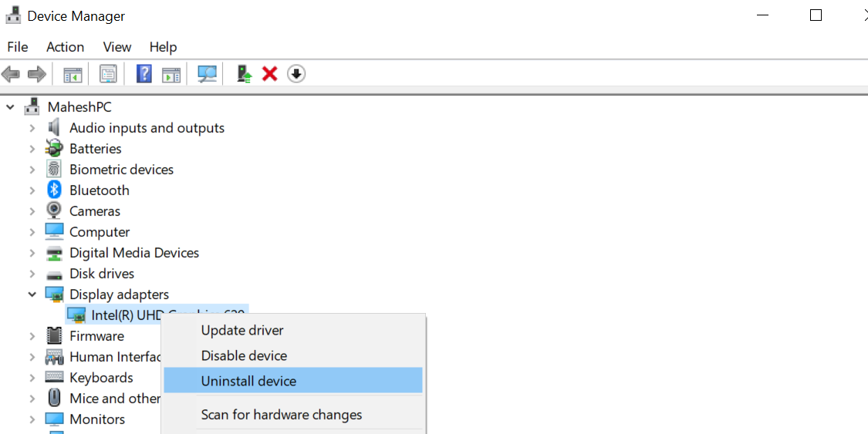
Task: Click the Disk drives icon
Action: (54, 274)
